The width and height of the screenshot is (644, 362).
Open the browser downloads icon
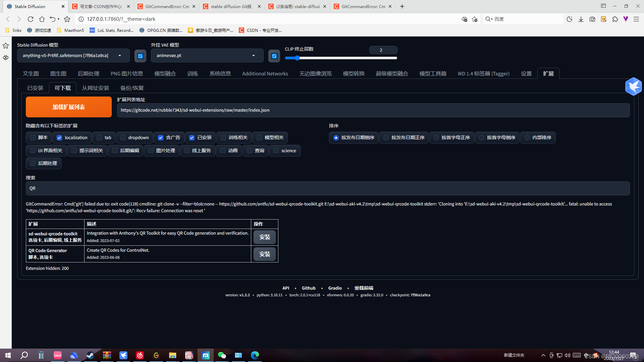(x=581, y=19)
